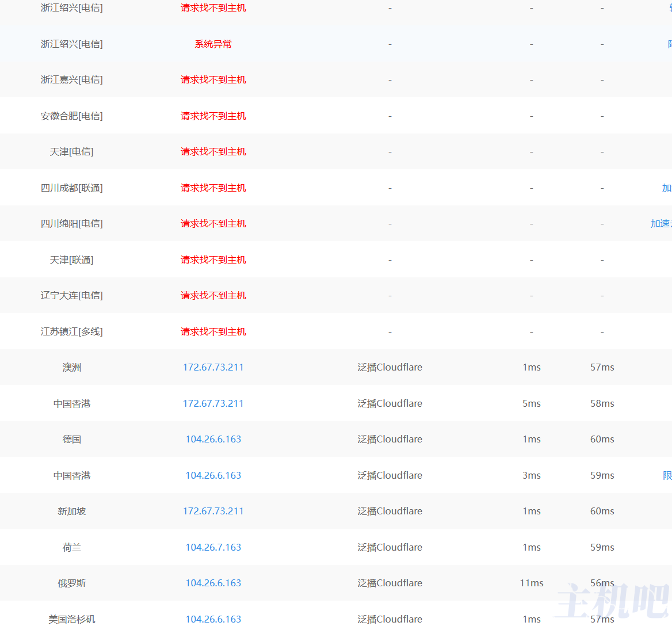Viewport: 672px width, 626px height.
Task: Click 泛播Cloudflare in the 澳洲 row
Action: [390, 367]
